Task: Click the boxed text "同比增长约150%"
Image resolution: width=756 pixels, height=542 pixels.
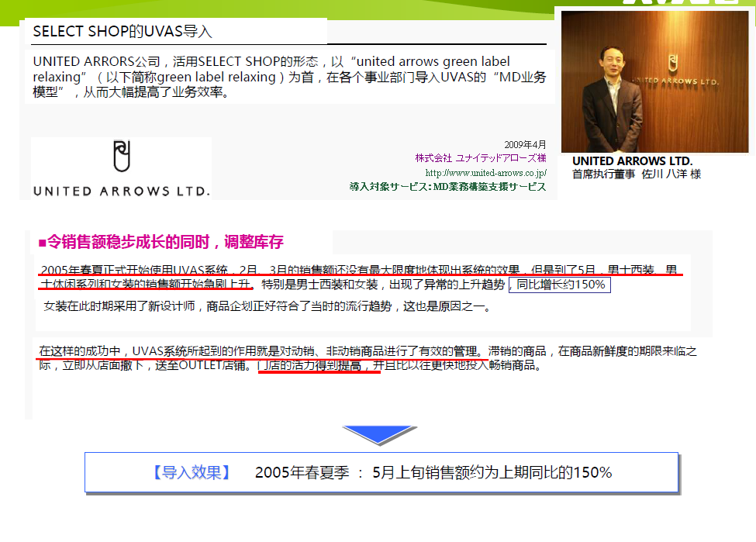Action: [561, 285]
